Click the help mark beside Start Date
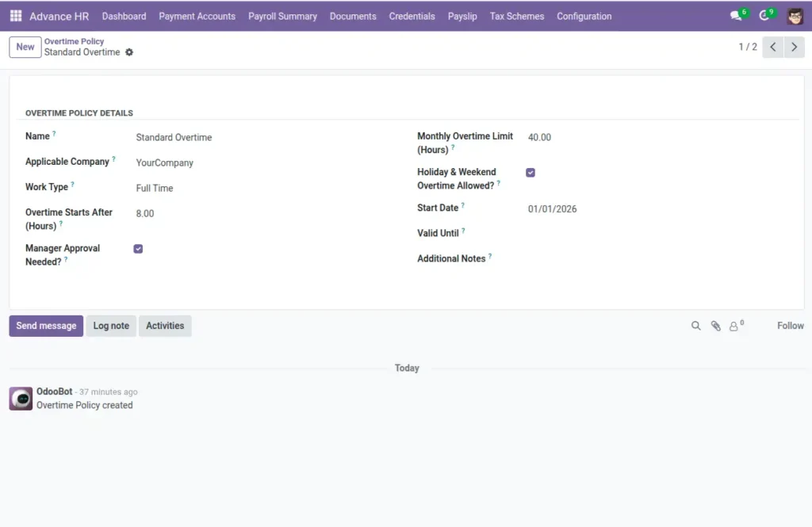 (462, 205)
